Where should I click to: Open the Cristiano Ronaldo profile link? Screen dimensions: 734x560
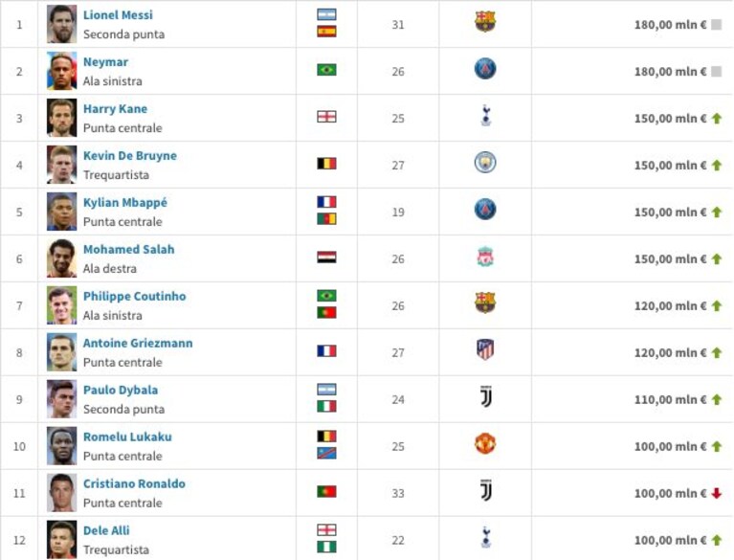pos(134,483)
